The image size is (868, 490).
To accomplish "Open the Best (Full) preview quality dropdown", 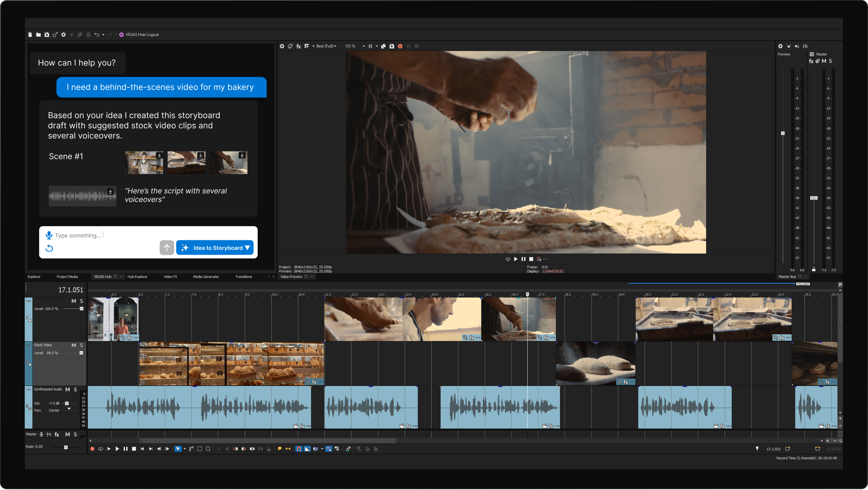I will pos(326,46).
